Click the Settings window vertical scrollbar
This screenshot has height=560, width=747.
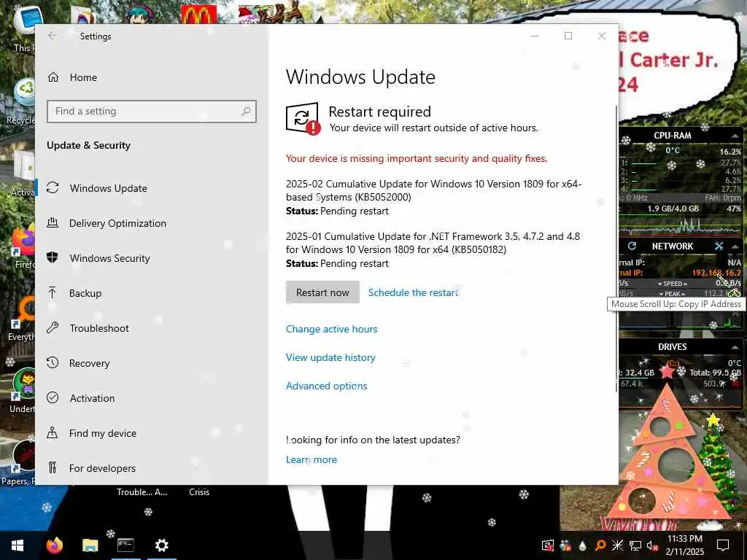(x=616, y=248)
